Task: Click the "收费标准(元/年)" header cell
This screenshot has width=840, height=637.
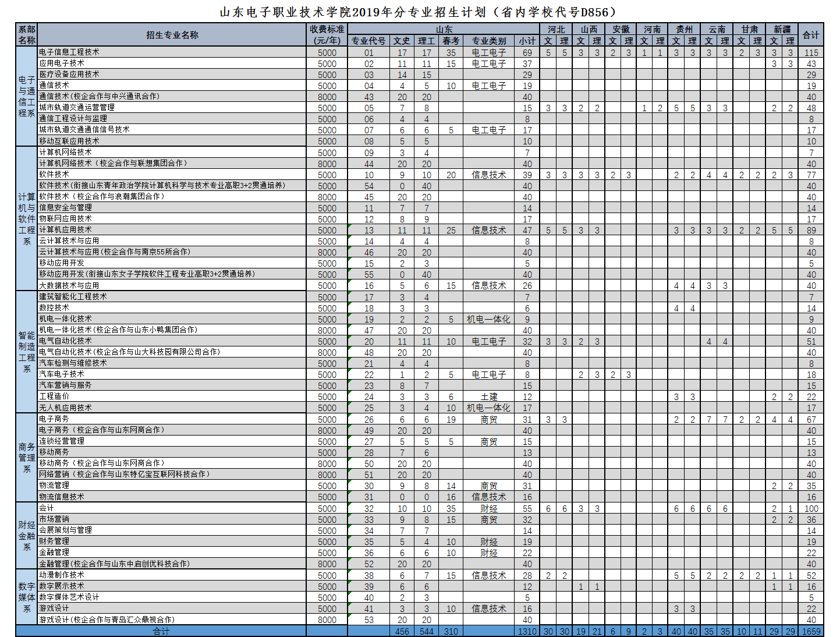Action: click(x=327, y=35)
